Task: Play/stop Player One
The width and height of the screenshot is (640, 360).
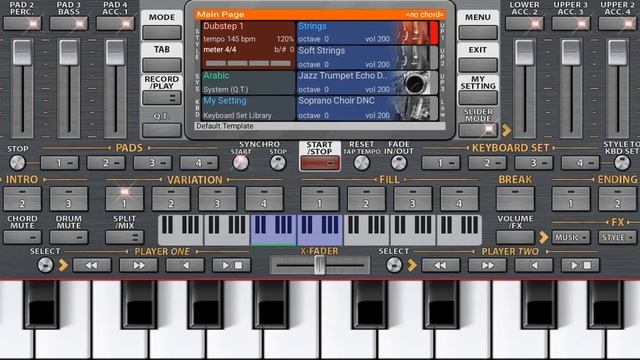Action: click(231, 265)
